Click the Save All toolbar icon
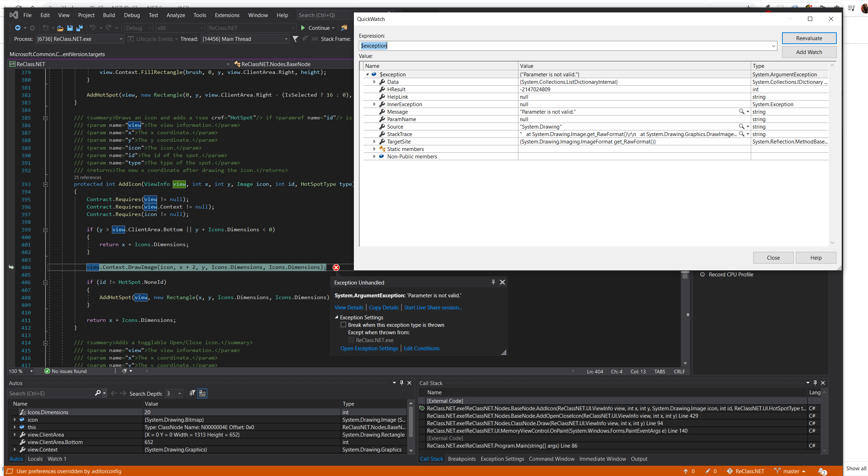This screenshot has width=868, height=476. (80, 28)
